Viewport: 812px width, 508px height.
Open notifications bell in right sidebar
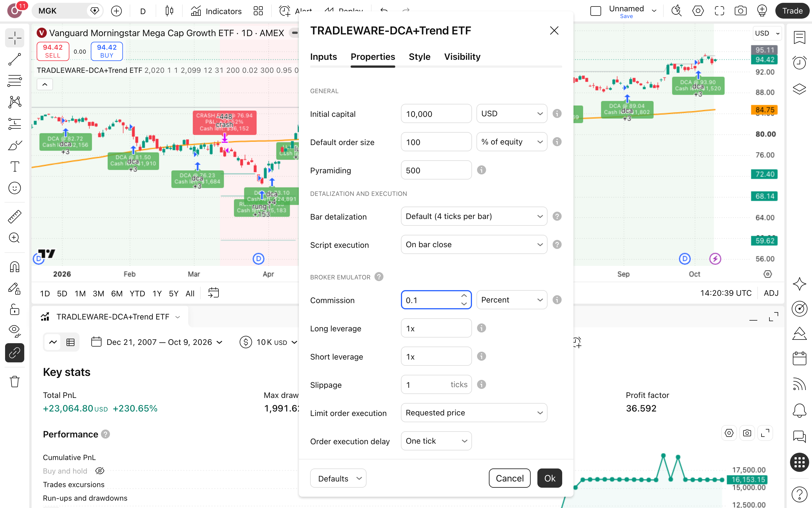tap(799, 410)
